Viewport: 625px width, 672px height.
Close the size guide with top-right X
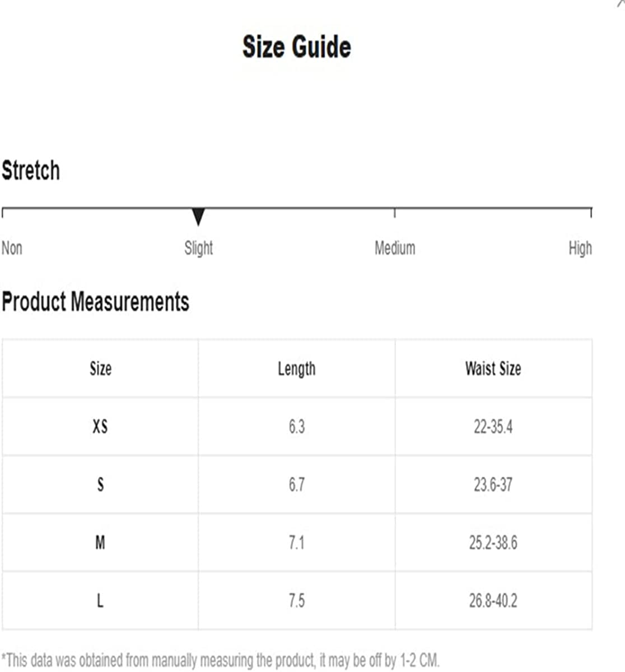pos(621,3)
